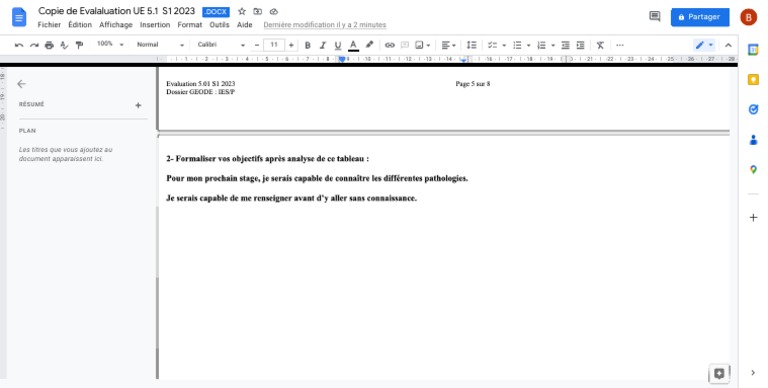
Task: Open the insert image dropdown
Action: point(422,45)
